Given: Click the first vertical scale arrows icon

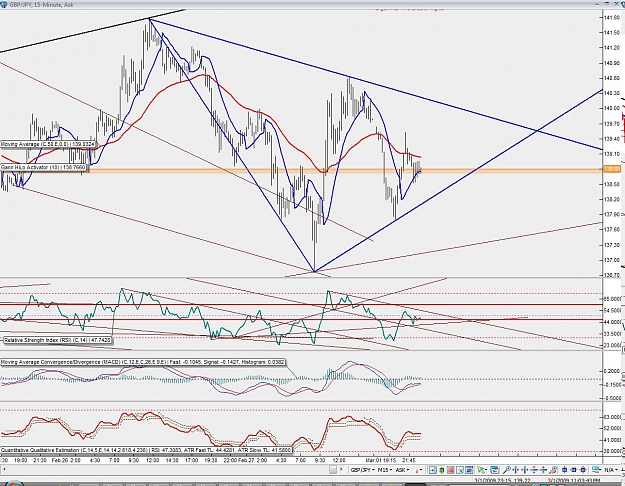Looking at the screenshot, I should [x=534, y=470].
